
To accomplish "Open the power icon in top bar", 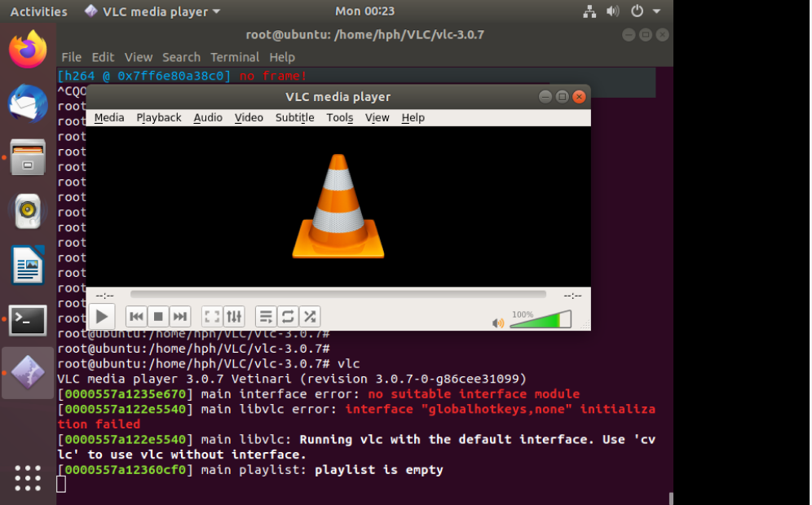I will click(637, 11).
